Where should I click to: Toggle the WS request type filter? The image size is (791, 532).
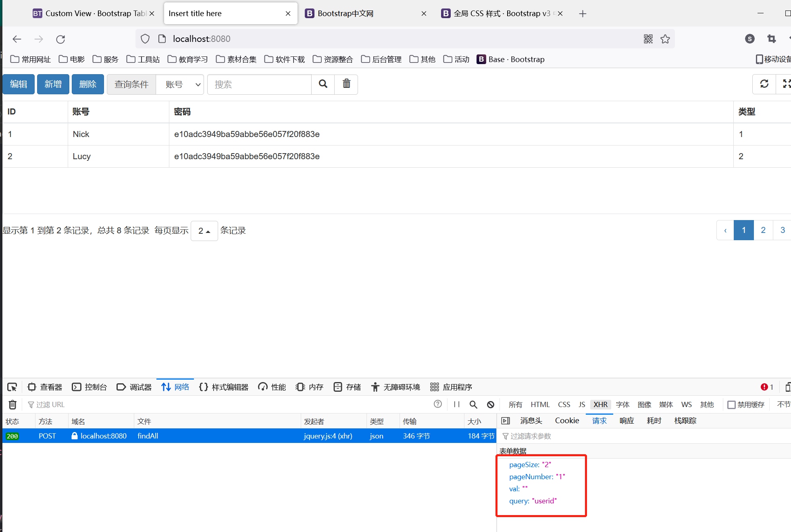(x=686, y=404)
